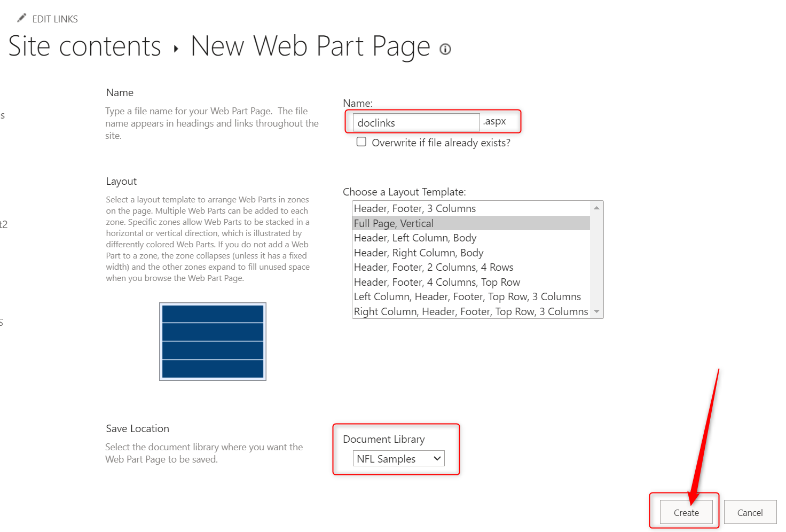Select Full Page, Vertical layout
Screen dimensions: 786x532
[x=471, y=223]
